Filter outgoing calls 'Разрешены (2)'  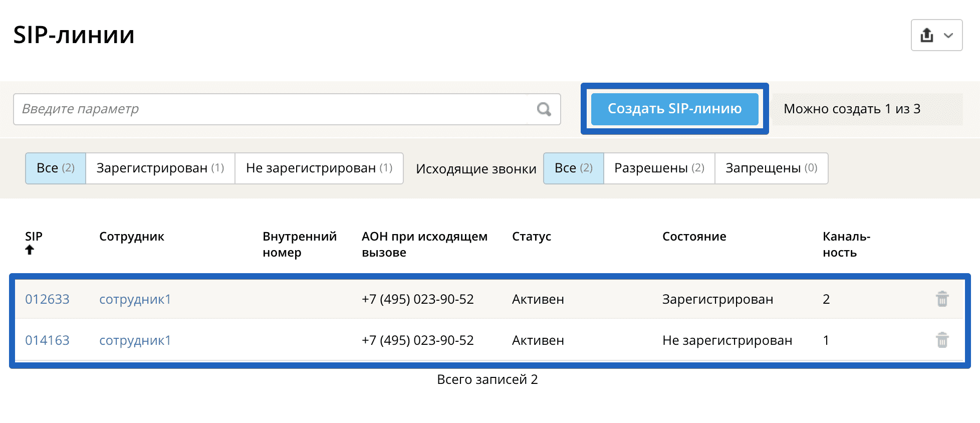coord(659,168)
